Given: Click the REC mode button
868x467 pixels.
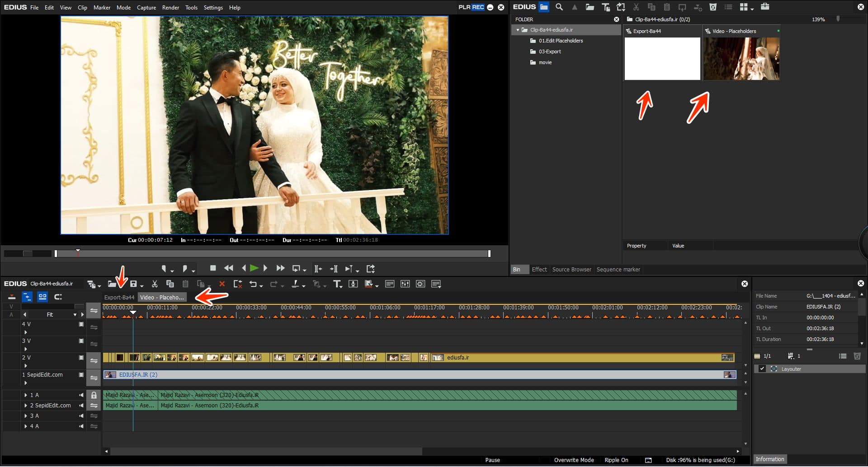Looking at the screenshot, I should coord(478,7).
